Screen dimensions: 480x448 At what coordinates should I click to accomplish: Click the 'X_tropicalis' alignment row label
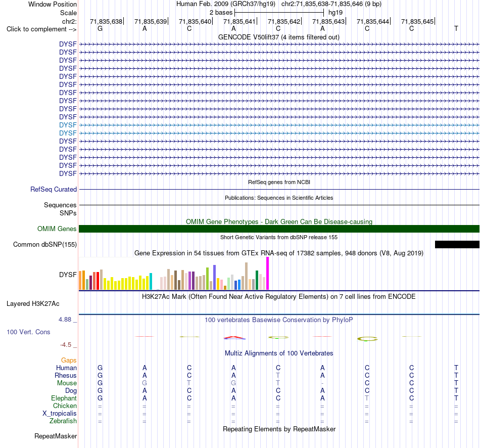(60, 414)
